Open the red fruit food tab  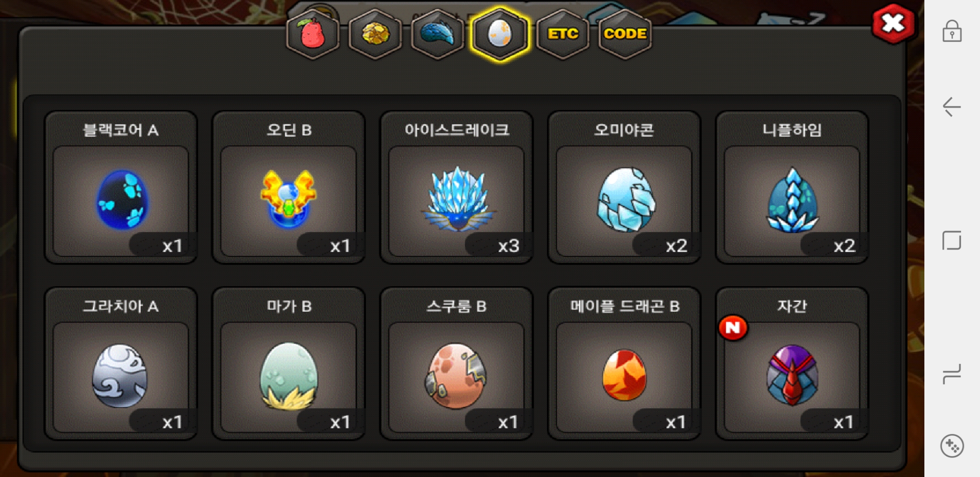[x=313, y=34]
